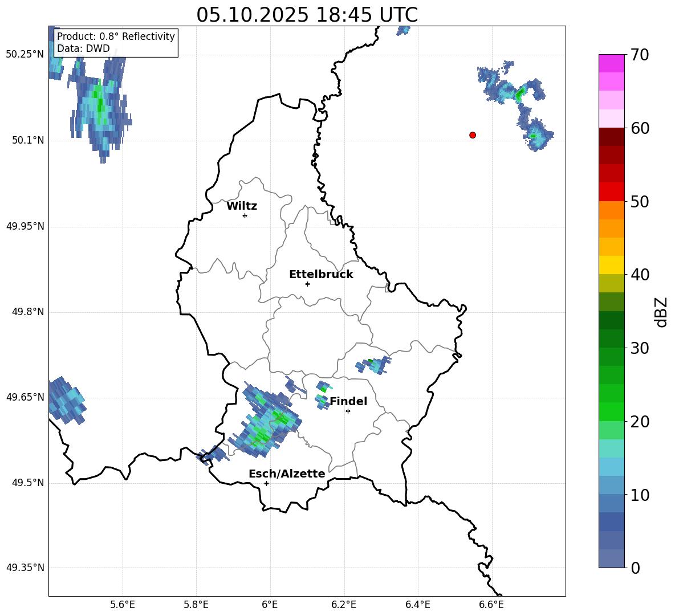Click the Wiltz station cross marker
The image size is (675, 616).
point(245,215)
